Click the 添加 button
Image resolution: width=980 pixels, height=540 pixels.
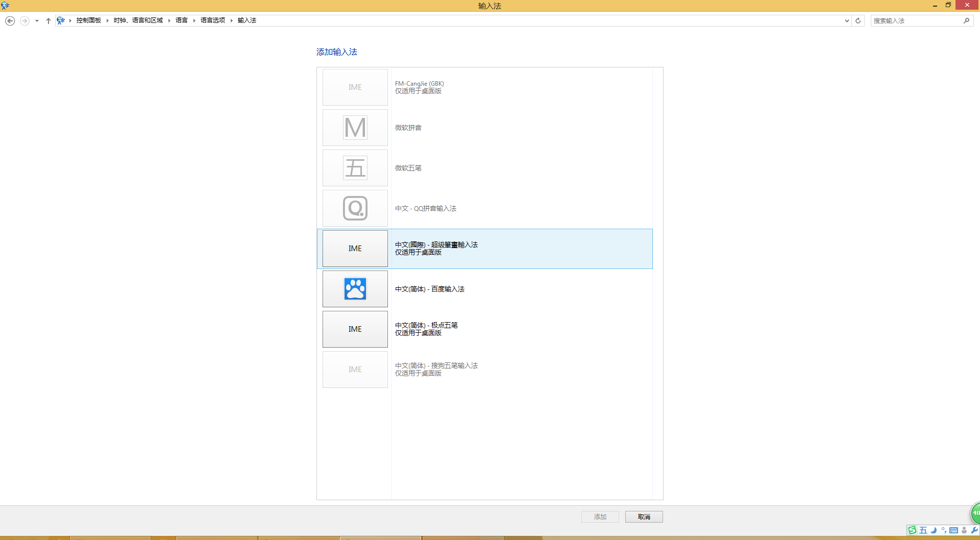tap(600, 517)
